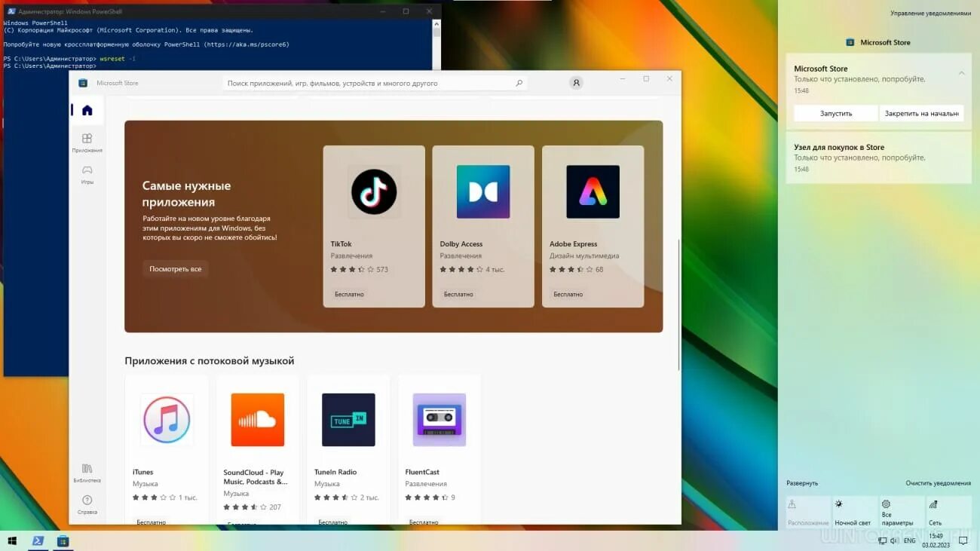Click ENG language indicator in tray
The width and height of the screenshot is (980, 551).
point(910,540)
